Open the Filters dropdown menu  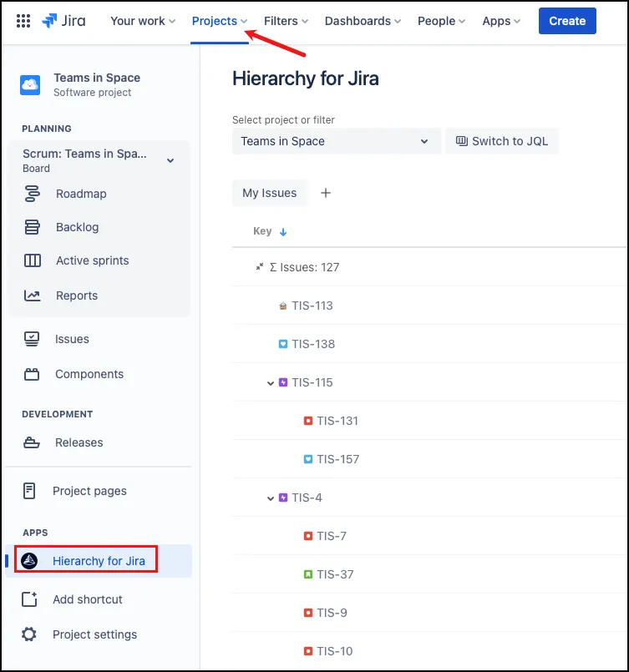point(286,21)
